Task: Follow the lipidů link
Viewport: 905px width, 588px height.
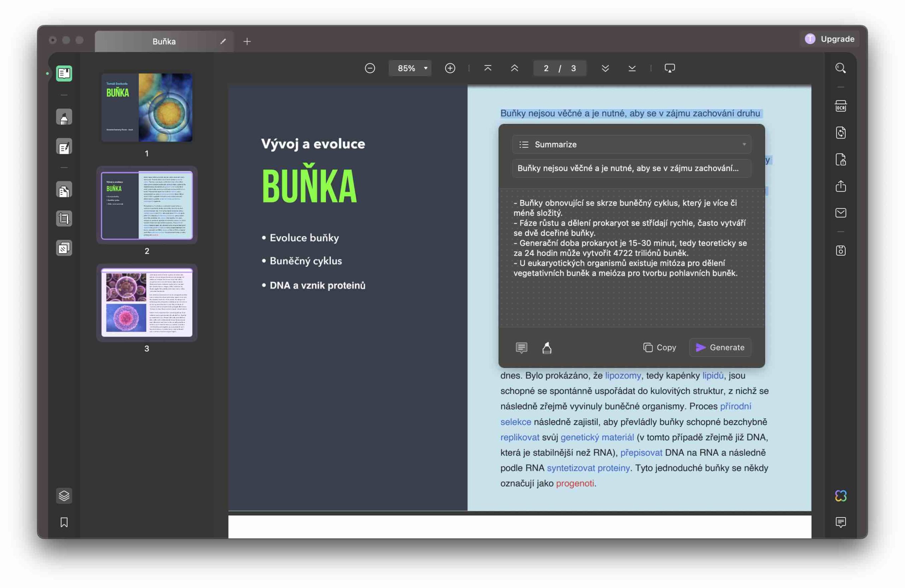Action: [713, 375]
